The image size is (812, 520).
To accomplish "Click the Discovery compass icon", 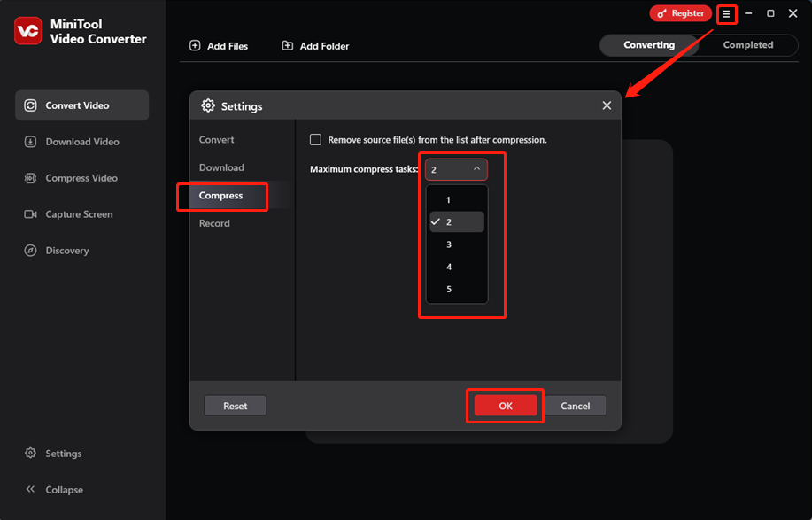I will 31,251.
